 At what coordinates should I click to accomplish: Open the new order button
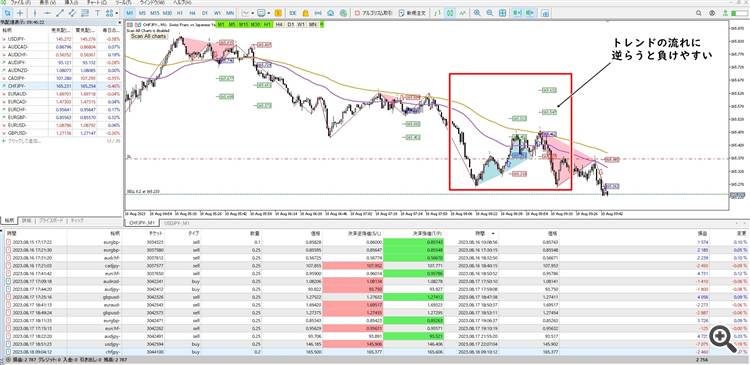pos(412,13)
